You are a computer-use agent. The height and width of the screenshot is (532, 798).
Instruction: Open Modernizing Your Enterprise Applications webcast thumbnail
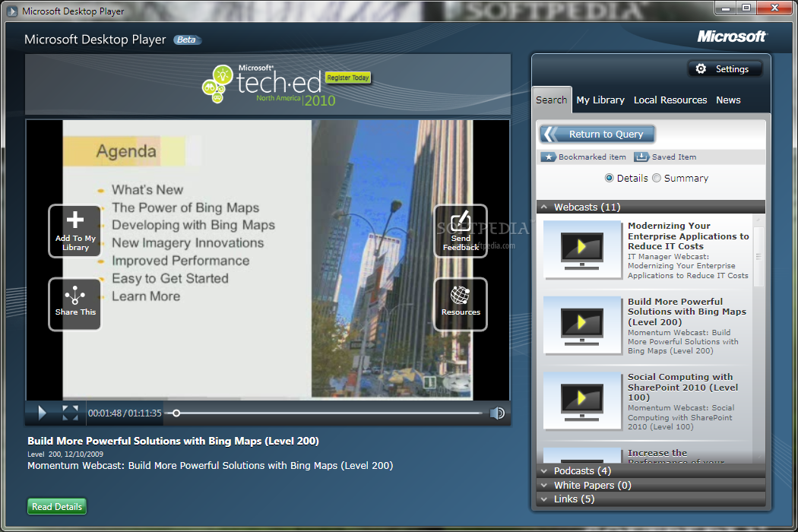[x=582, y=249]
